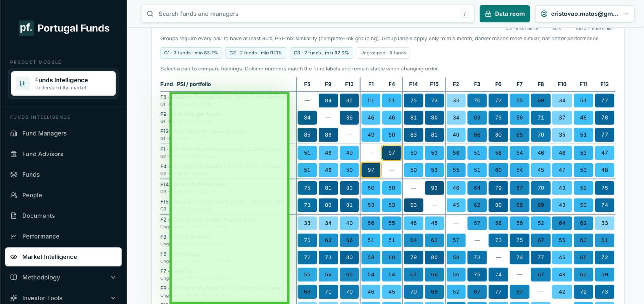Click the Fund · PSI / portfolio header
Viewport: 644px width, 304px height.
186,84
